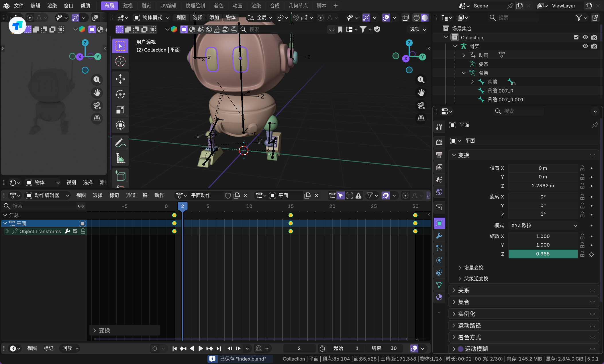Viewport: 604px width, 364px height.
Task: Select the Move tool in viewport toolbar
Action: 120,79
